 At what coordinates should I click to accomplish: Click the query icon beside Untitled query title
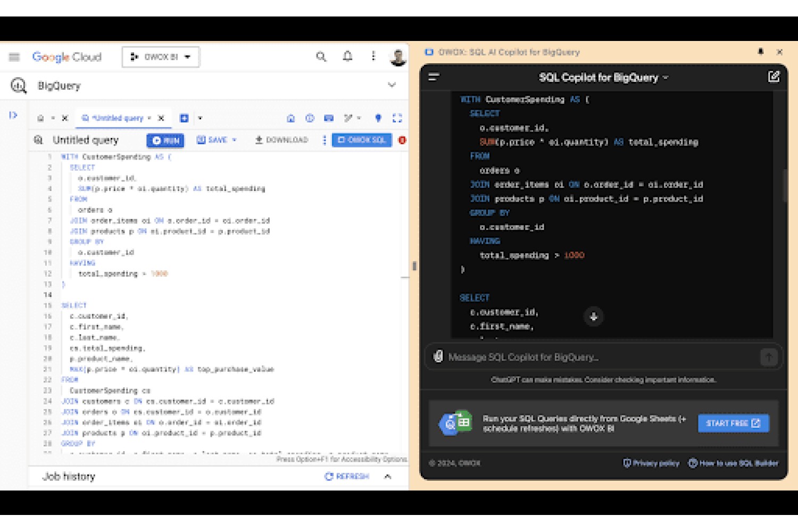coord(38,140)
